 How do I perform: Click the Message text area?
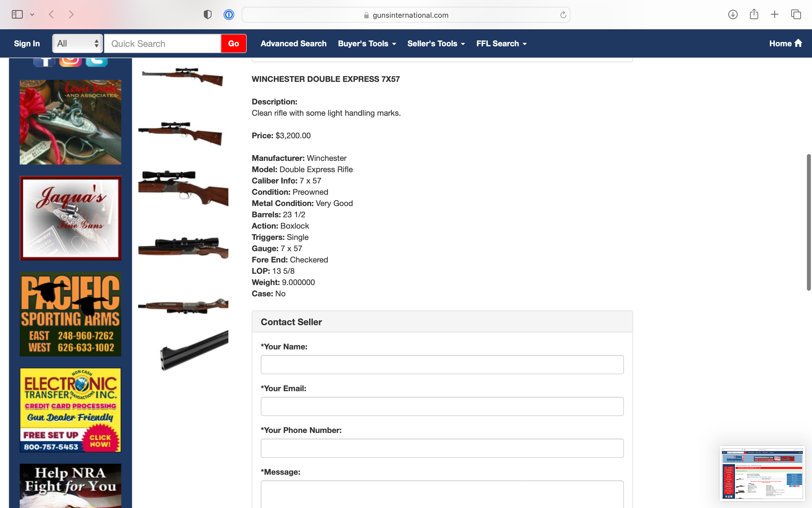(x=442, y=494)
